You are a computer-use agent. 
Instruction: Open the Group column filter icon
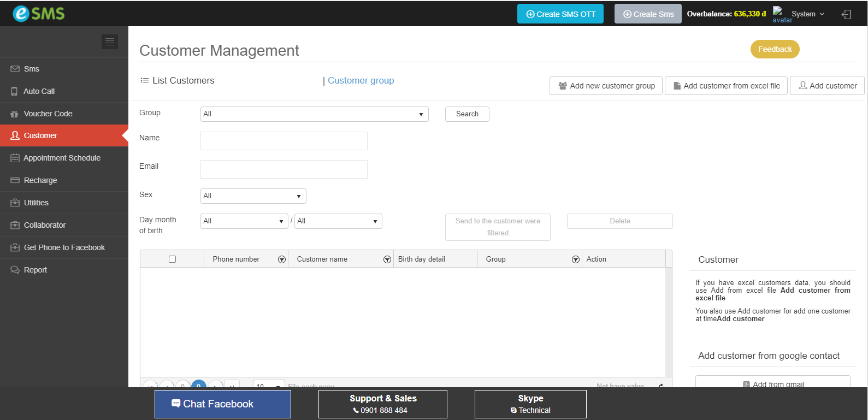[x=576, y=259]
